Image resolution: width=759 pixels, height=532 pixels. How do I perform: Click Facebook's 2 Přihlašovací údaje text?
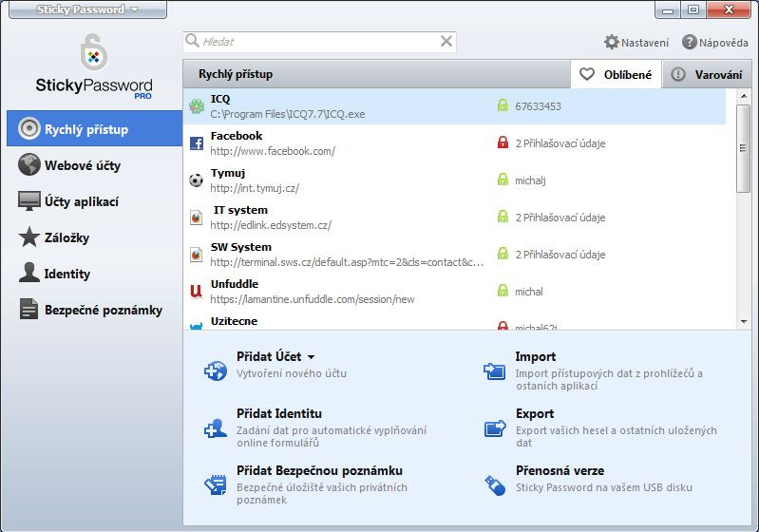click(560, 143)
